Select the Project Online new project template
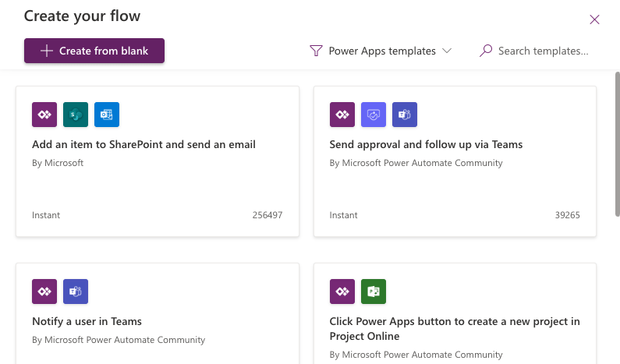Image resolution: width=620 pixels, height=364 pixels. click(x=455, y=328)
